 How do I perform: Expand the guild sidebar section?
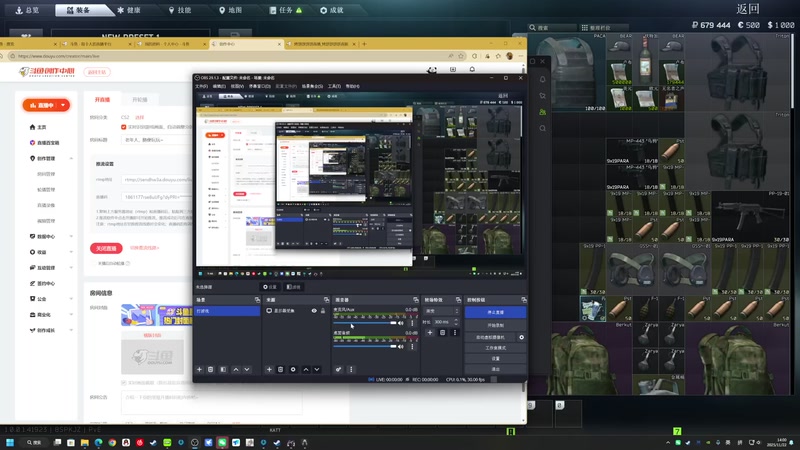click(71, 299)
